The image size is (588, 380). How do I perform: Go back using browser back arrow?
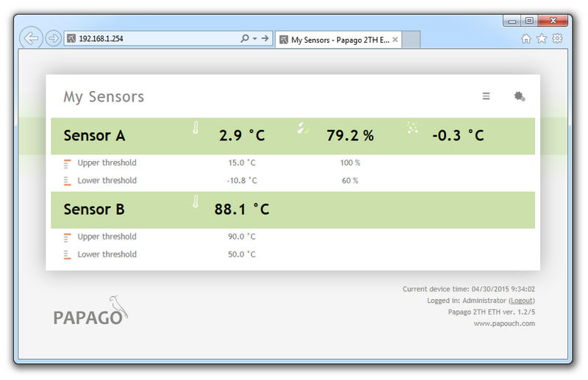31,38
